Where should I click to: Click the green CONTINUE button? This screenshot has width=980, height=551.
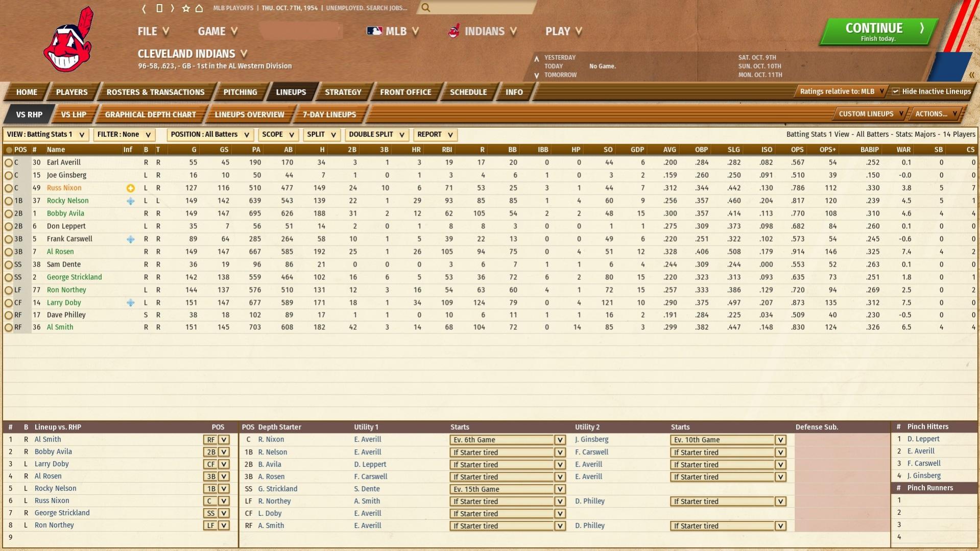pos(878,32)
